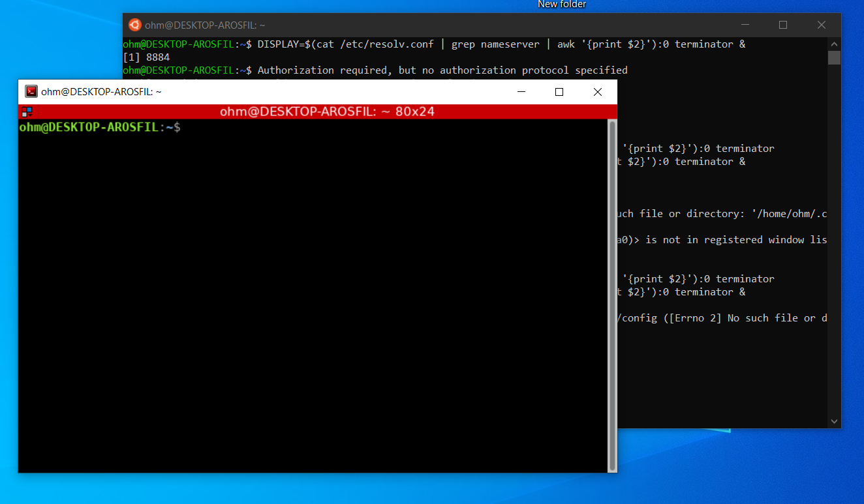Minimize the Terminator window

[x=521, y=92]
